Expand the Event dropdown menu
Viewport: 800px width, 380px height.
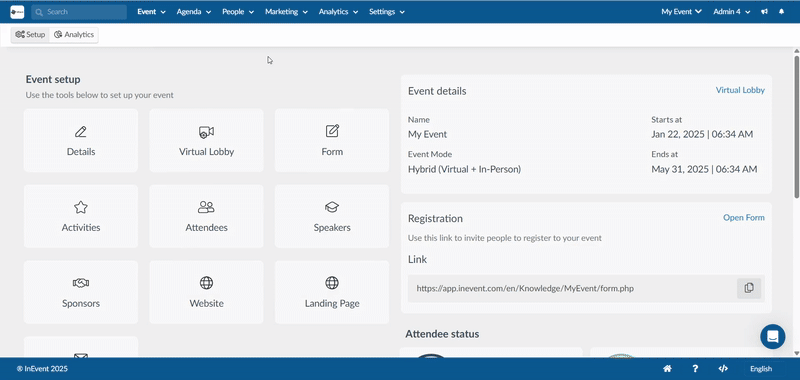coord(152,12)
